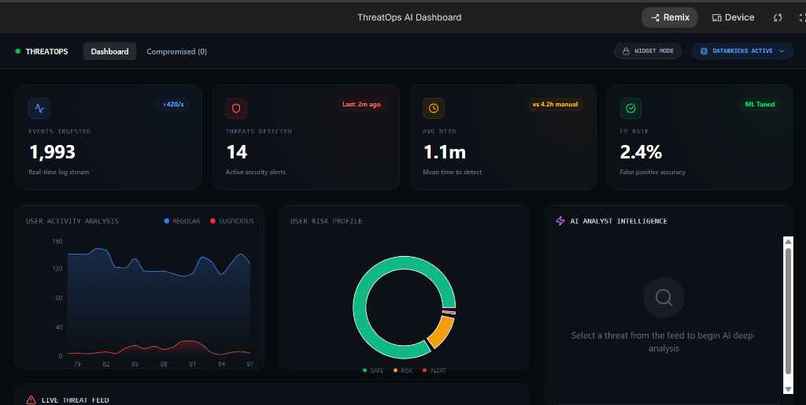This screenshot has width=806, height=405.
Task: Open the Compromised (0) tab
Action: click(176, 51)
